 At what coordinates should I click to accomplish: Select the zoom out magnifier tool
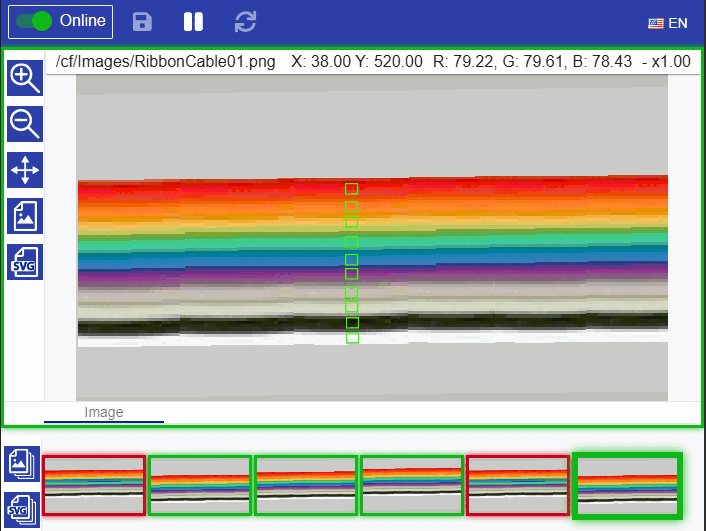click(25, 124)
